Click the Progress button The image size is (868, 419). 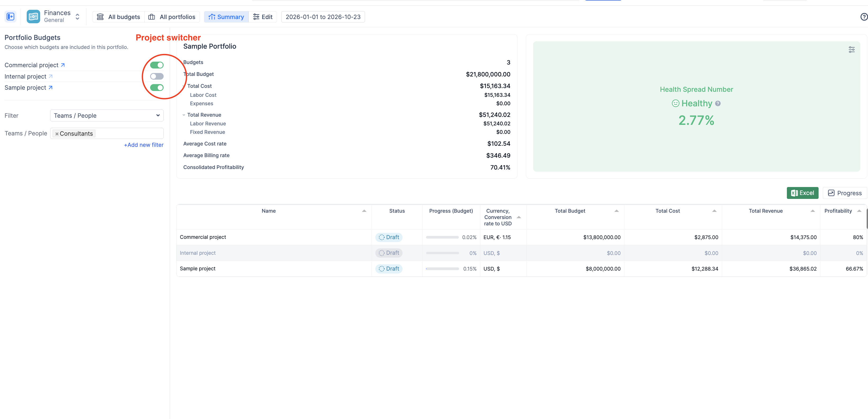click(845, 193)
